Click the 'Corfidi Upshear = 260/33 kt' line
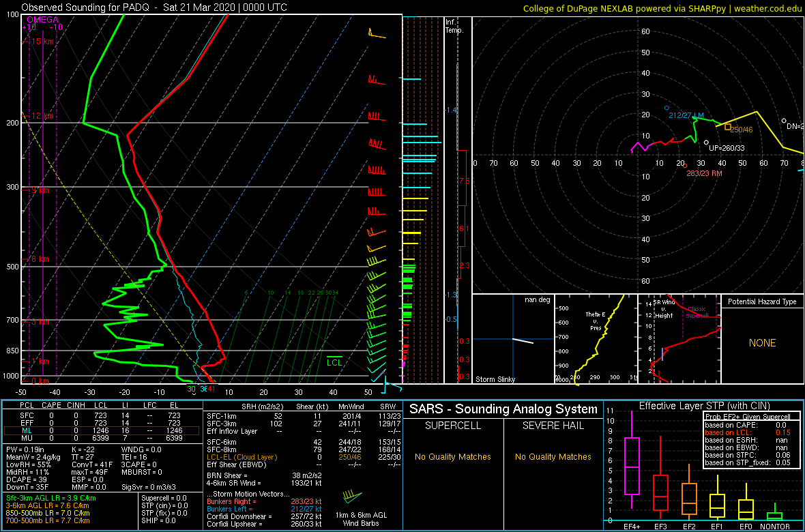This screenshot has width=805, height=532. click(264, 524)
